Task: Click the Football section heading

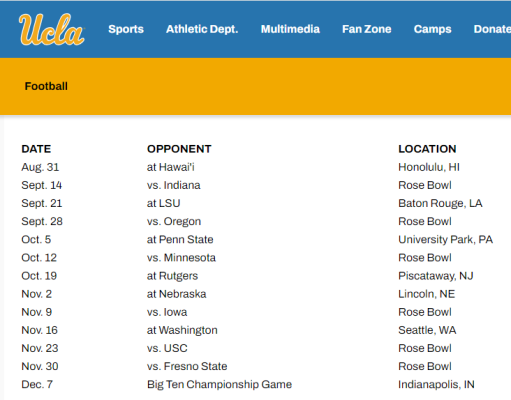Action: 46,86
